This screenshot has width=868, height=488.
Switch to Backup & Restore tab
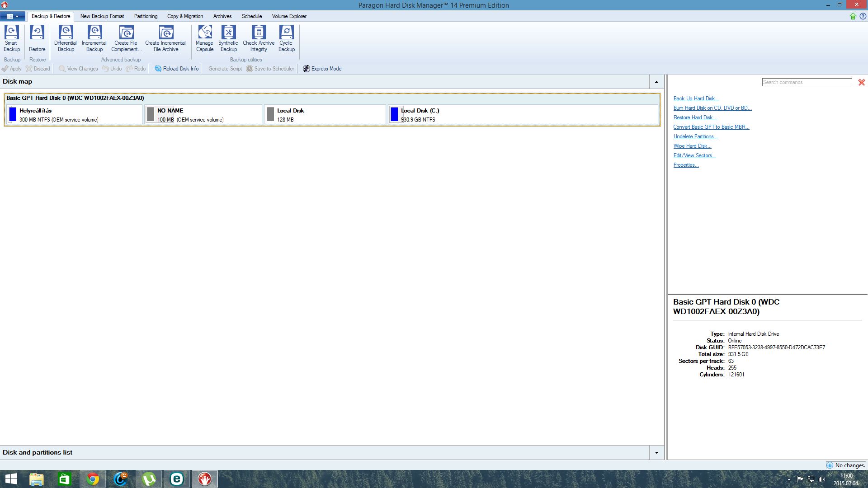(x=51, y=16)
